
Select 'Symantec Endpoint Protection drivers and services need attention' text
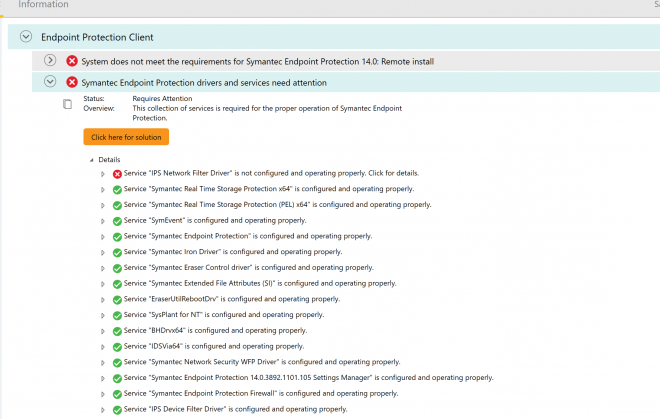204,83
